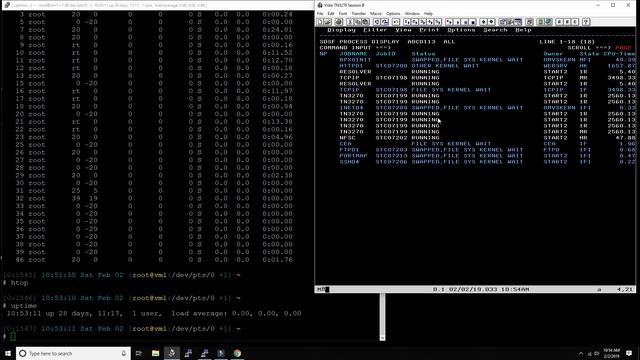640x360 pixels.
Task: Open File Explorer from the taskbar
Action: point(156,353)
